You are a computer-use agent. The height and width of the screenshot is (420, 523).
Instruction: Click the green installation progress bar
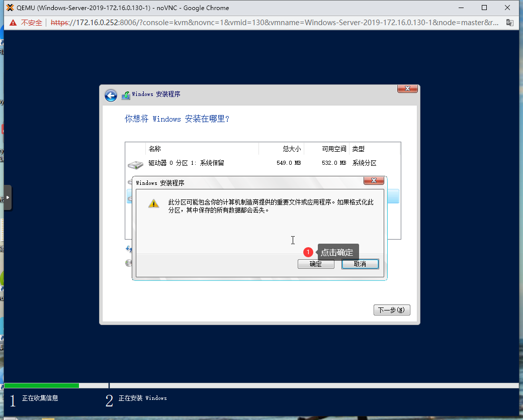[x=42, y=386]
